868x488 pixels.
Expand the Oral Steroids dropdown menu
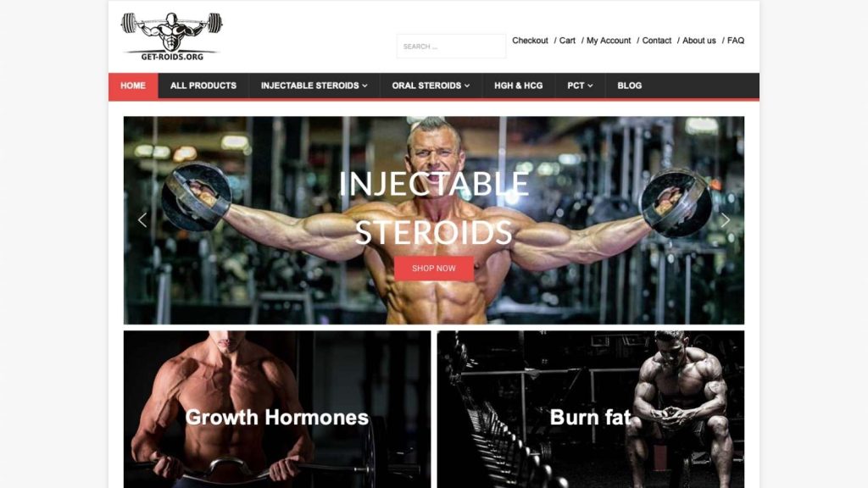tap(431, 86)
